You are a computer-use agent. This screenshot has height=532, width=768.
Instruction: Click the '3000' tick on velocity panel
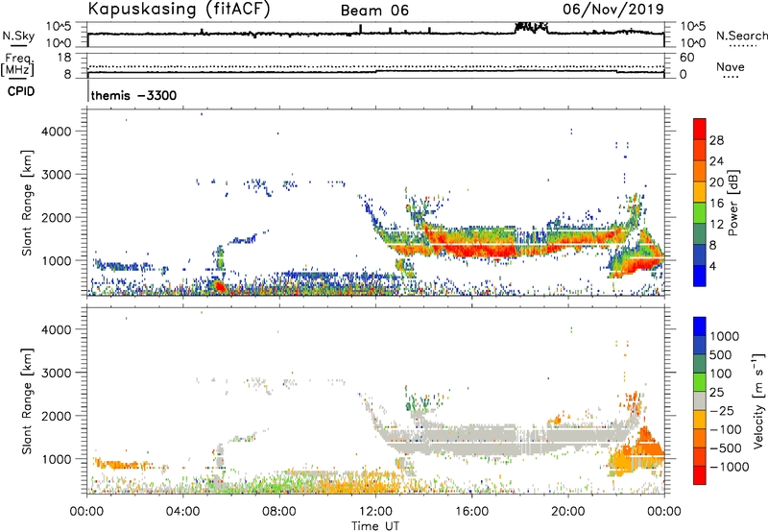coord(57,373)
